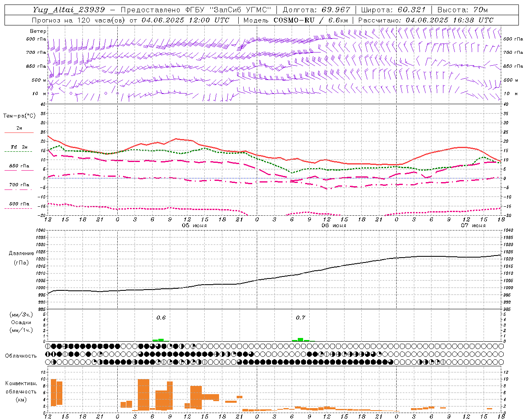The width and height of the screenshot is (525, 420).
Task: Click the COSMO-RU model label
Action: point(294,20)
